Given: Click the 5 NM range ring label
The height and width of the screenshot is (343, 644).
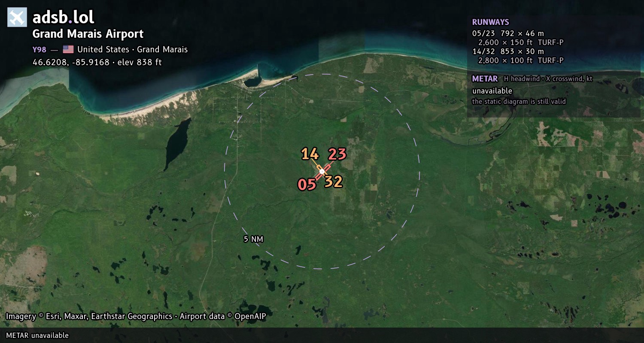Looking at the screenshot, I should [253, 239].
